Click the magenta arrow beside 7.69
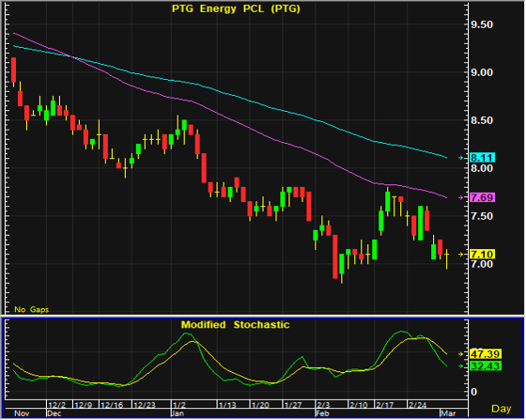Viewport: 526px width, 420px height. [x=461, y=197]
